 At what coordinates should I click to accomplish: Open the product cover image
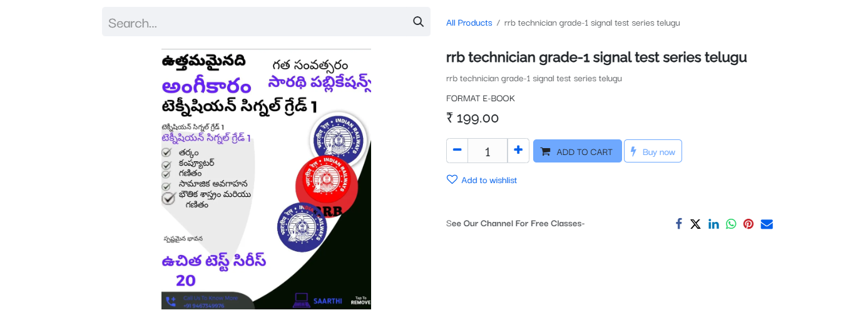[266, 179]
